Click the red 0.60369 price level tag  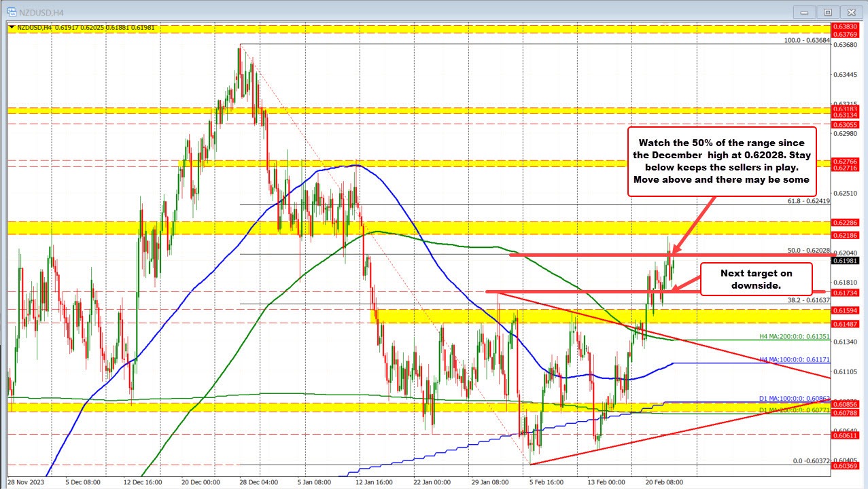(844, 465)
